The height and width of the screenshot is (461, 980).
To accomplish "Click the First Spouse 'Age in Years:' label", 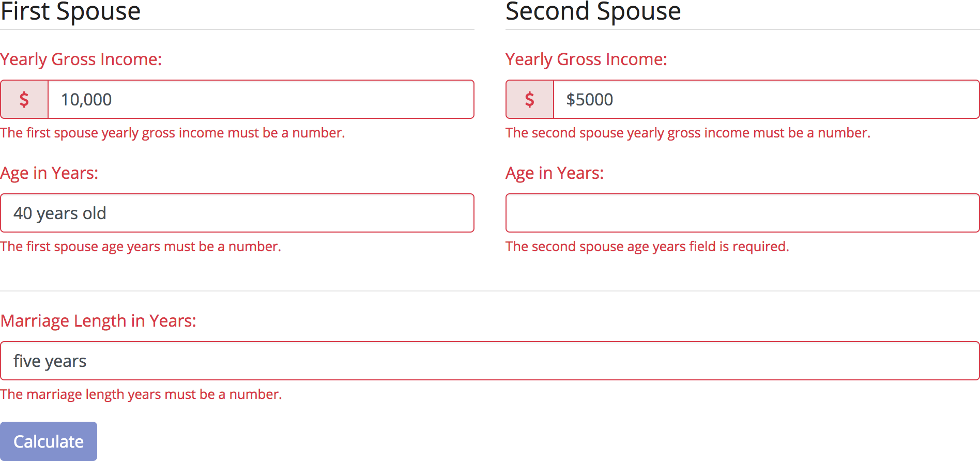I will (49, 173).
